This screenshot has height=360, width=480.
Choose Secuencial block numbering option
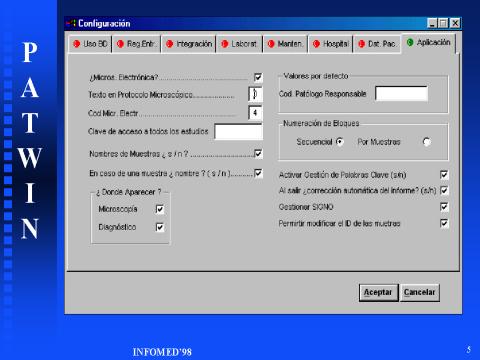tap(340, 142)
